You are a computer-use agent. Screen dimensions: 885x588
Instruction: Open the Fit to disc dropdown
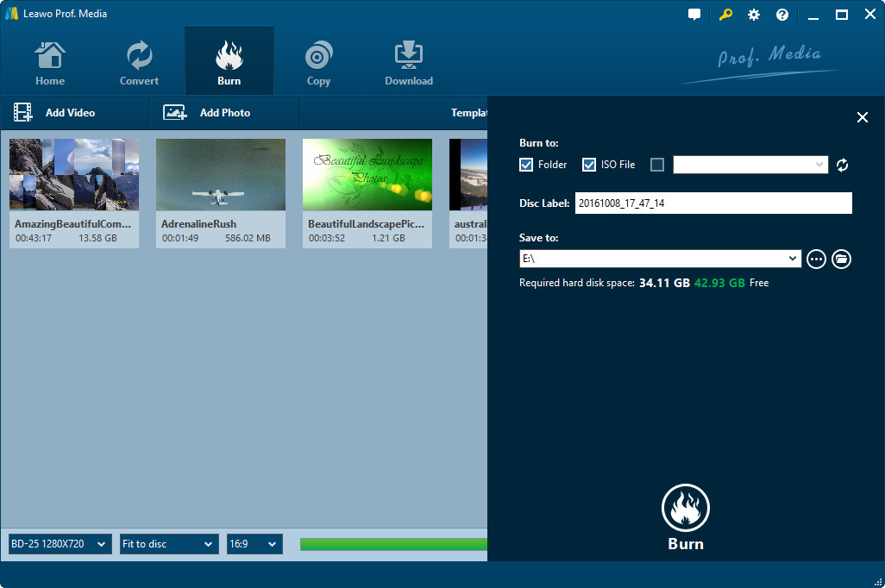[168, 544]
